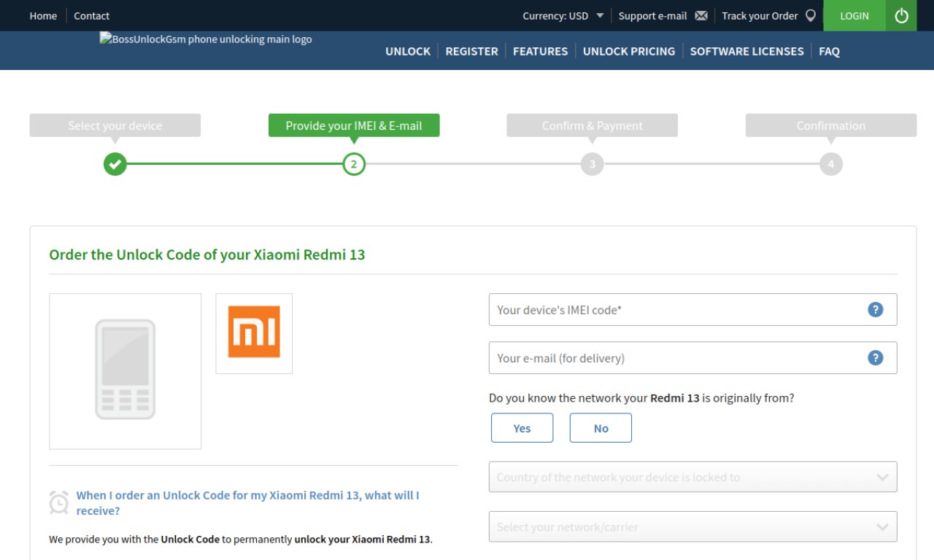Click the Select your device step tab

(115, 125)
